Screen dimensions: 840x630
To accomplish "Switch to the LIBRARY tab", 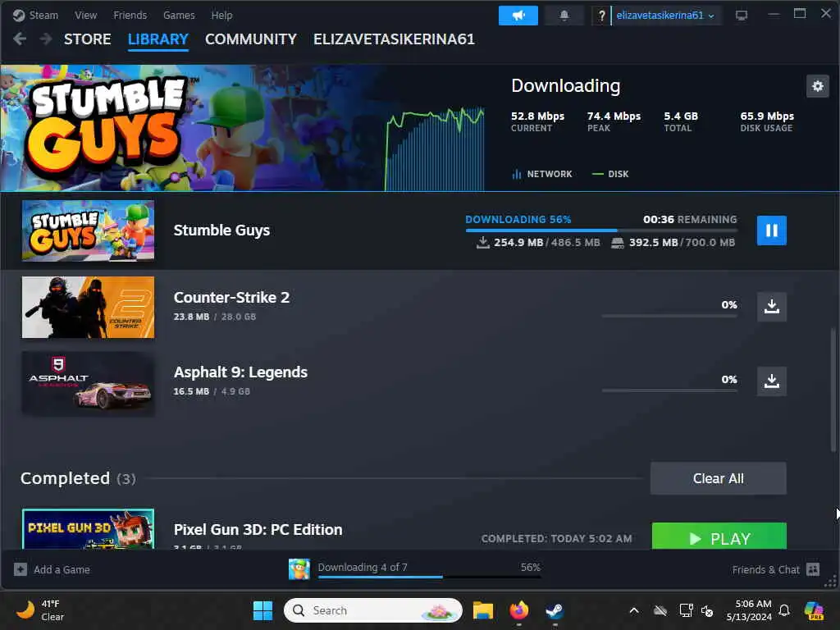I will tap(158, 39).
